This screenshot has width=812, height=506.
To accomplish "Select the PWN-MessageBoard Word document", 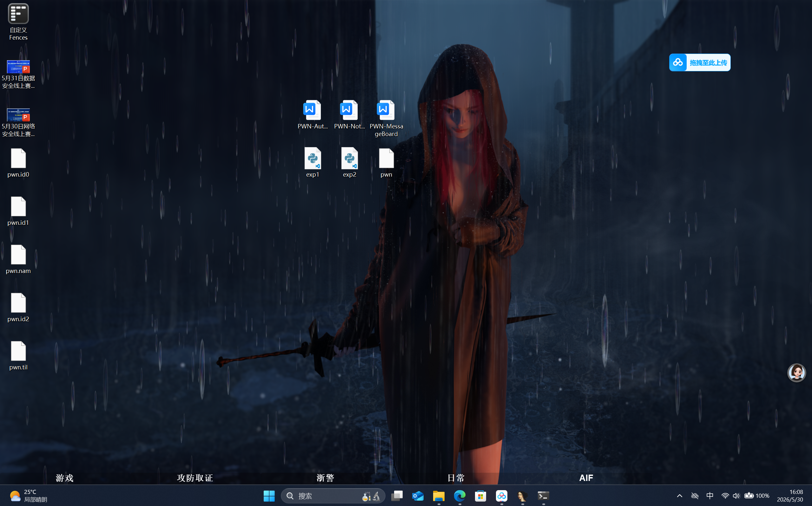I will (386, 119).
